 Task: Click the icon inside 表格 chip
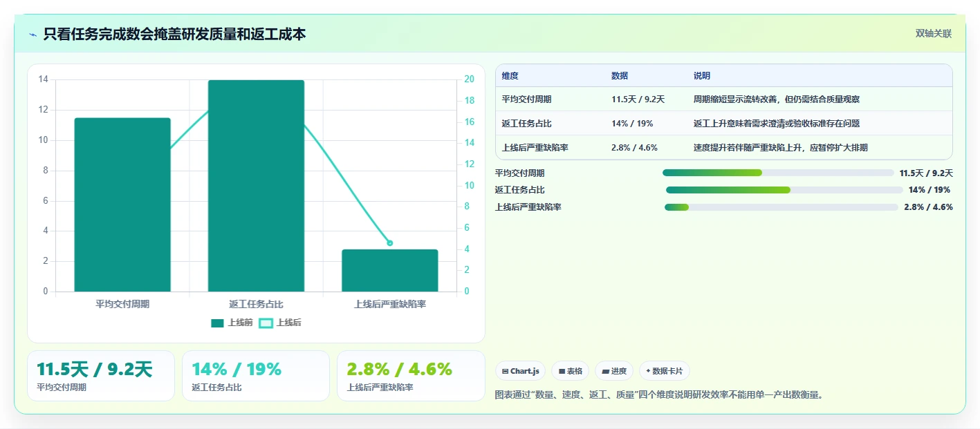[562, 371]
